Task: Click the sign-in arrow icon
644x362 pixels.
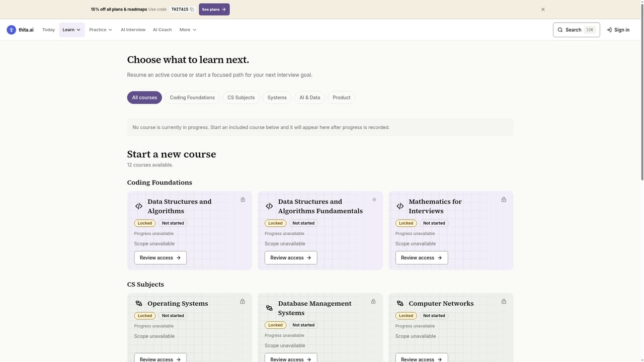Action: (x=609, y=30)
